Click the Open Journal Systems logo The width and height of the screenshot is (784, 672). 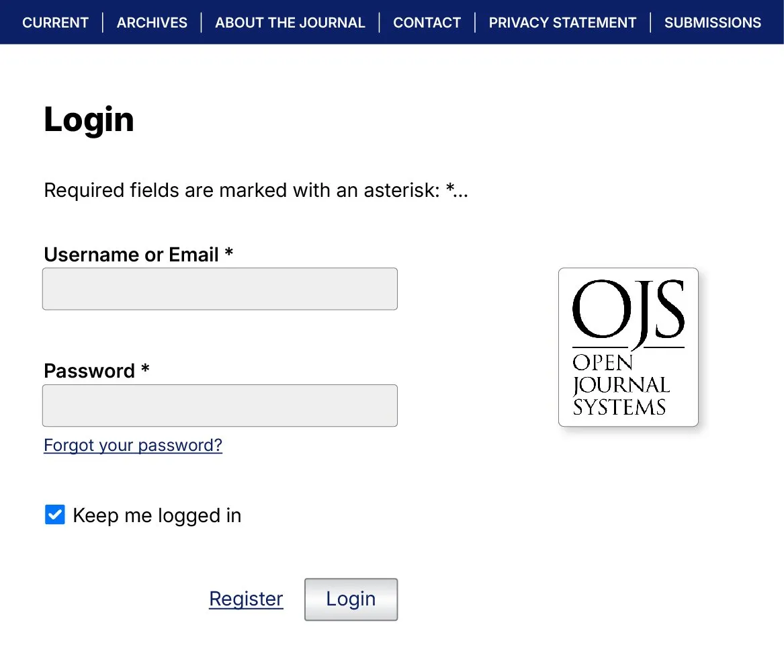click(x=628, y=347)
